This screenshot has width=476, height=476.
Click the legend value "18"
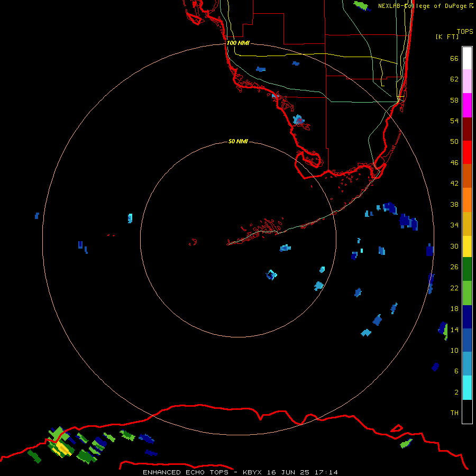tap(454, 309)
